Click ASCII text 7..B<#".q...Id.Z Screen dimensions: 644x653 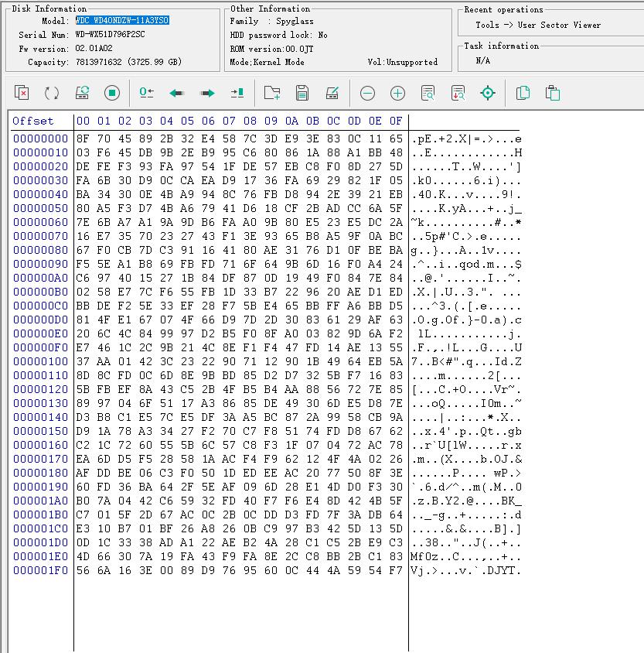click(466, 361)
